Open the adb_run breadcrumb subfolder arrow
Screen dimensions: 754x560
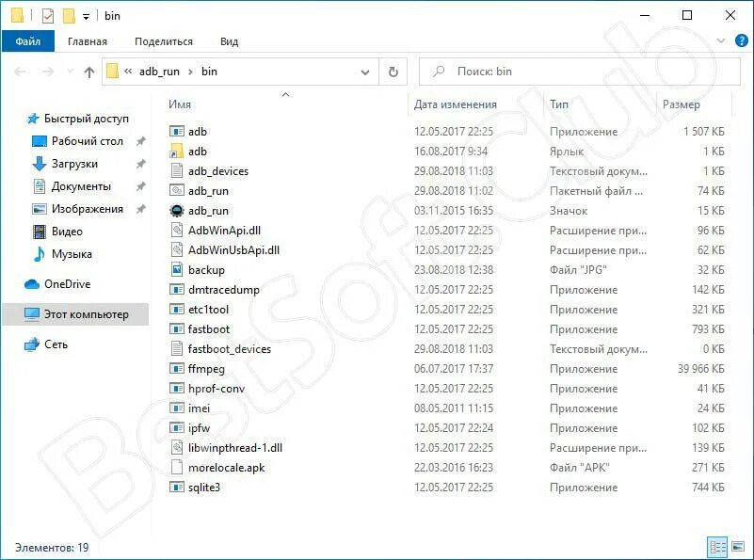[x=190, y=72]
